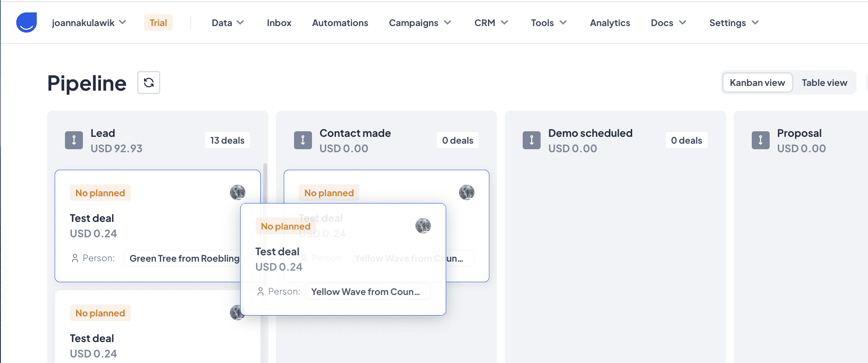Click USD 0.24 amount on dragged card
868x363 pixels.
click(279, 267)
